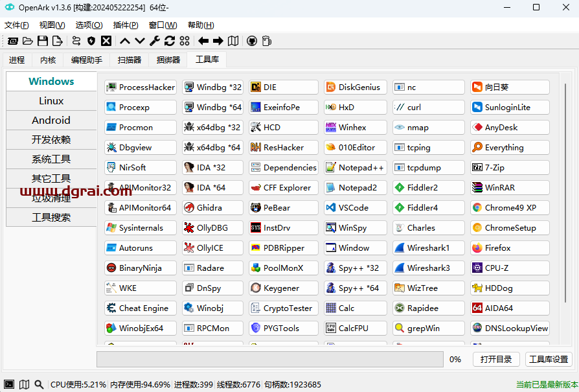
Task: Click the refresh arrows toolbar icon
Action: tap(170, 41)
